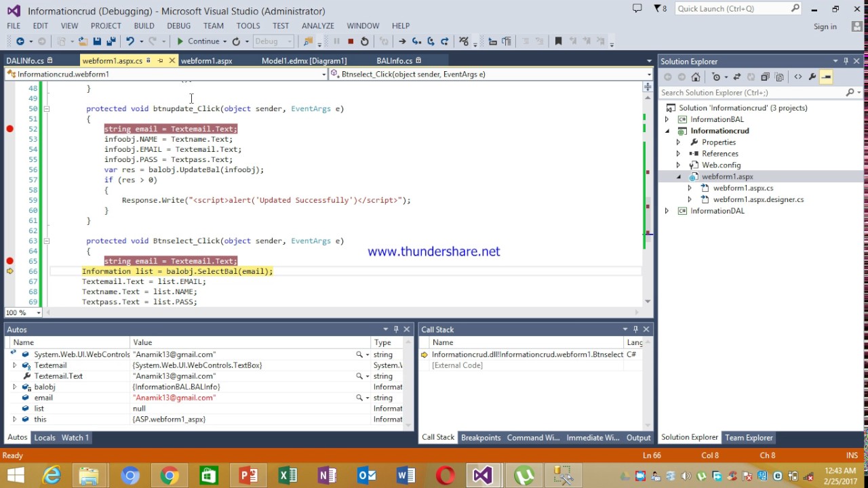Expand the References node
The width and height of the screenshot is (868, 488).
678,154
